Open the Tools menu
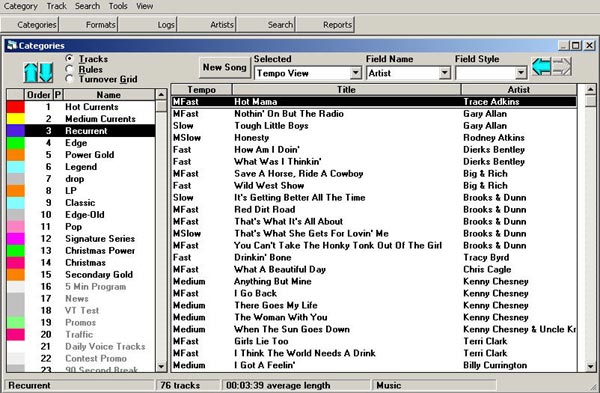This screenshot has width=600, height=393. 118,6
